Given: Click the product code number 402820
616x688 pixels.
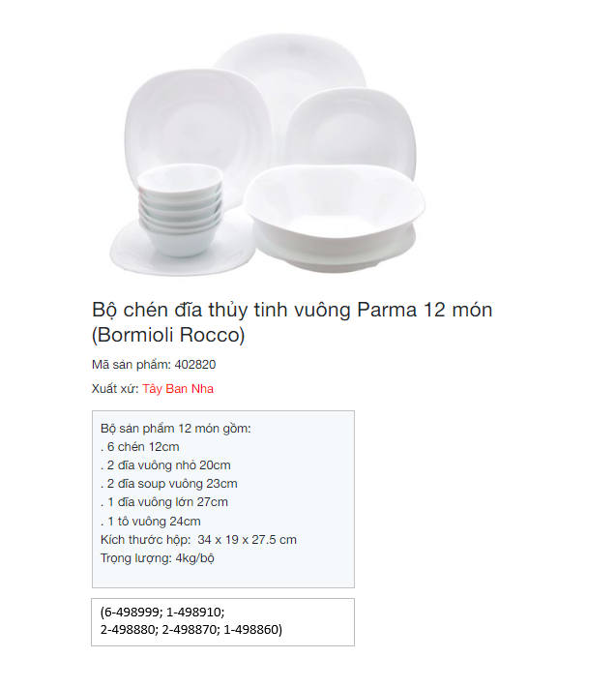Looking at the screenshot, I should pos(195,365).
